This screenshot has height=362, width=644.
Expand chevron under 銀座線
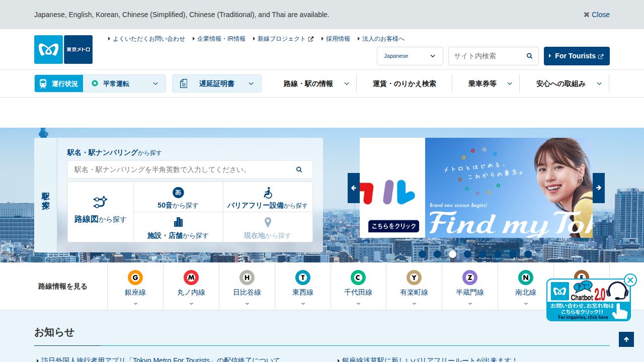(135, 303)
